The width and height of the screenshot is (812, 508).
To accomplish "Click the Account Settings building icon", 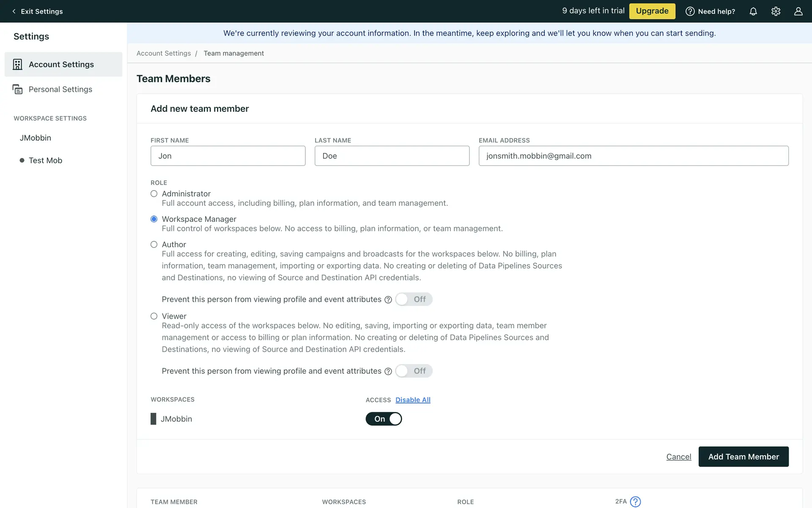I will [17, 64].
